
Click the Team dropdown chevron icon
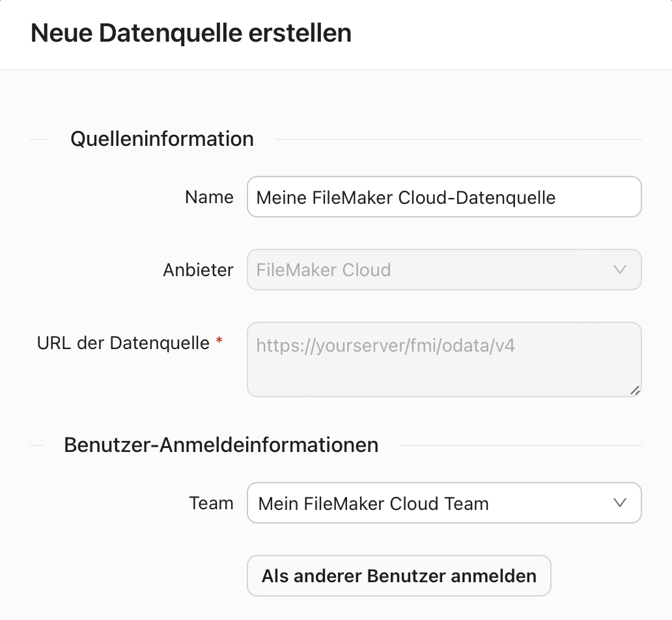pyautogui.click(x=620, y=503)
